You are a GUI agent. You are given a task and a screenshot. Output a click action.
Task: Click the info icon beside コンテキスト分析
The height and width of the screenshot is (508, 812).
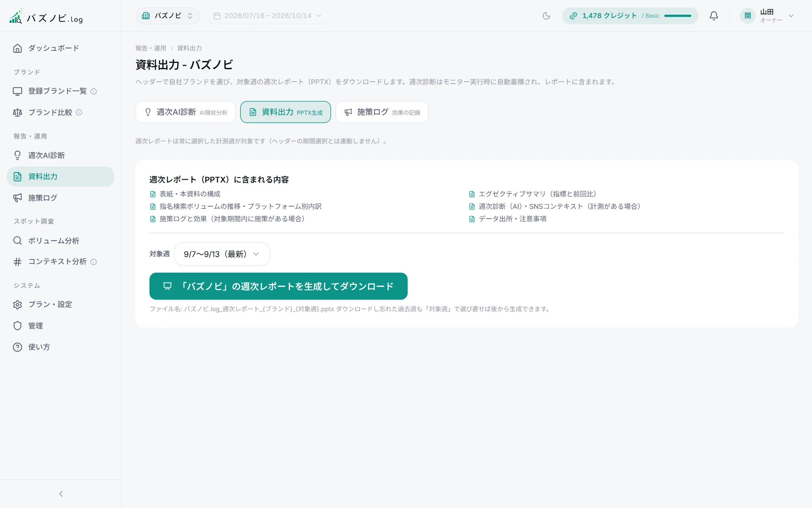[94, 262]
